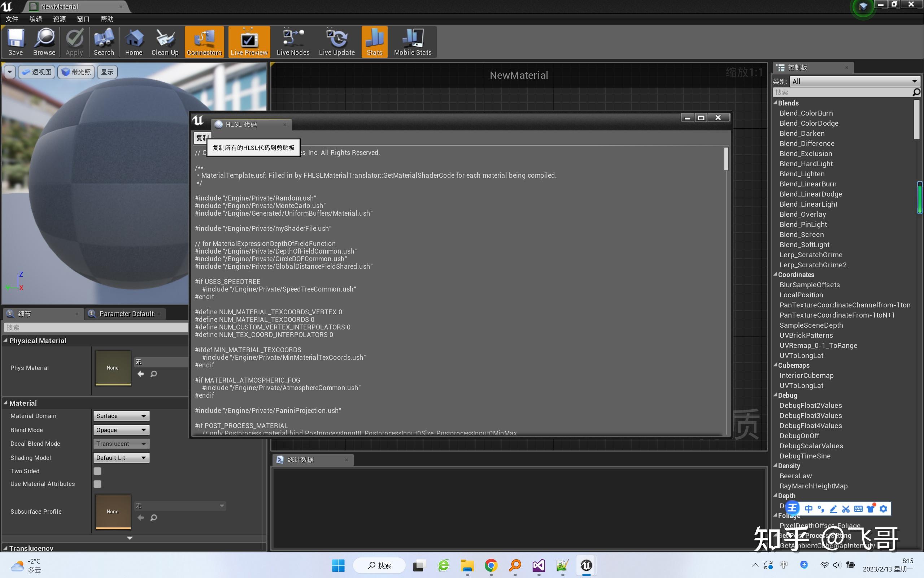Toggle the Connectors toolbar option
The height and width of the screenshot is (578, 924).
[204, 42]
